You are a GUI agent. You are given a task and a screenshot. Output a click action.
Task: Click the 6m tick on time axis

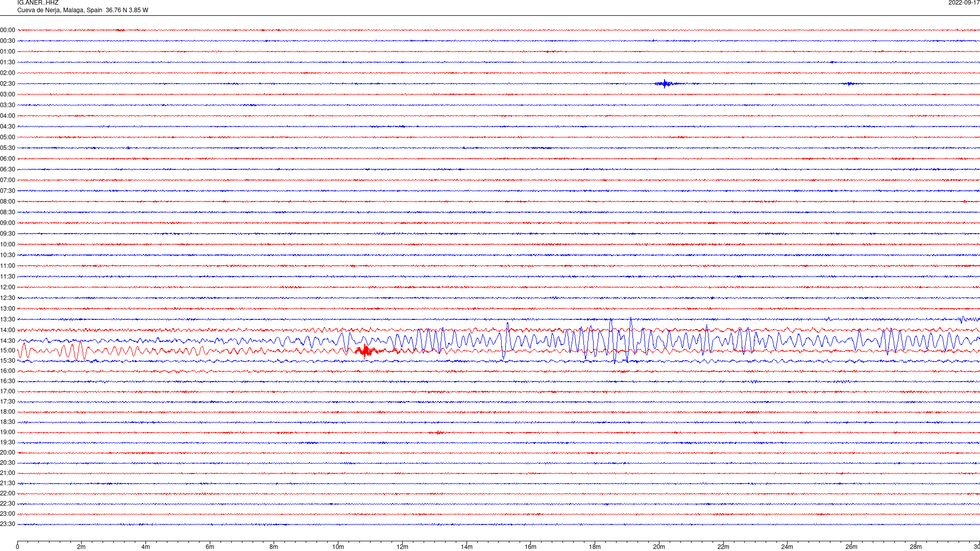[x=210, y=547]
